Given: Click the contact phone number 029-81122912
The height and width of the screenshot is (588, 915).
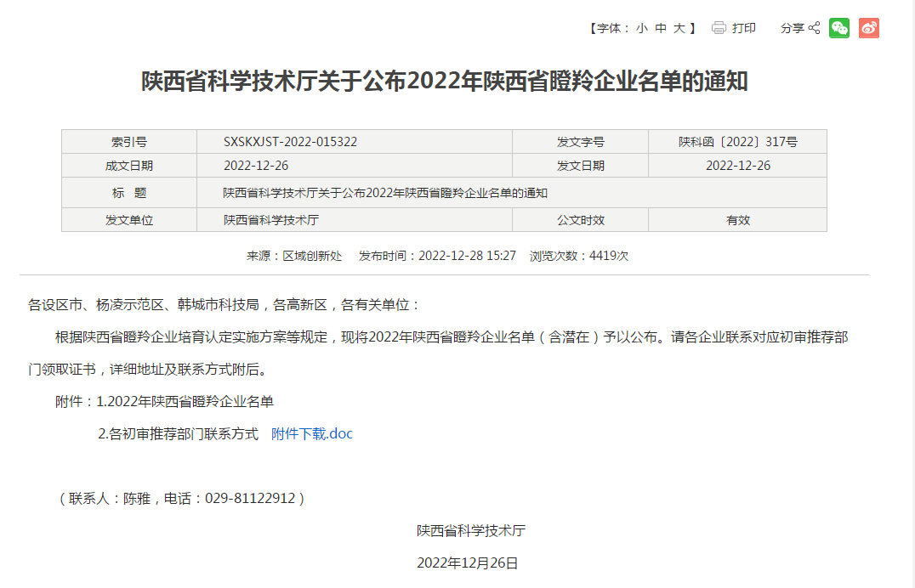Looking at the screenshot, I should 250,498.
